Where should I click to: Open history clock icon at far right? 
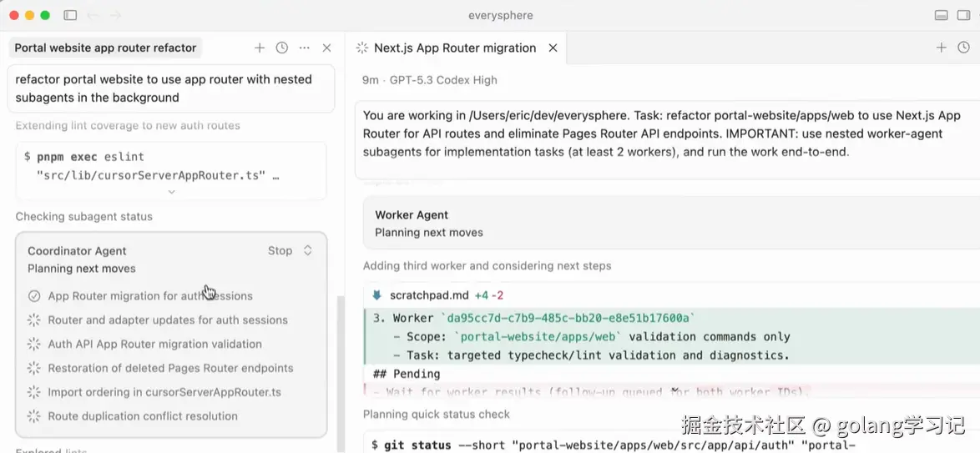(964, 48)
